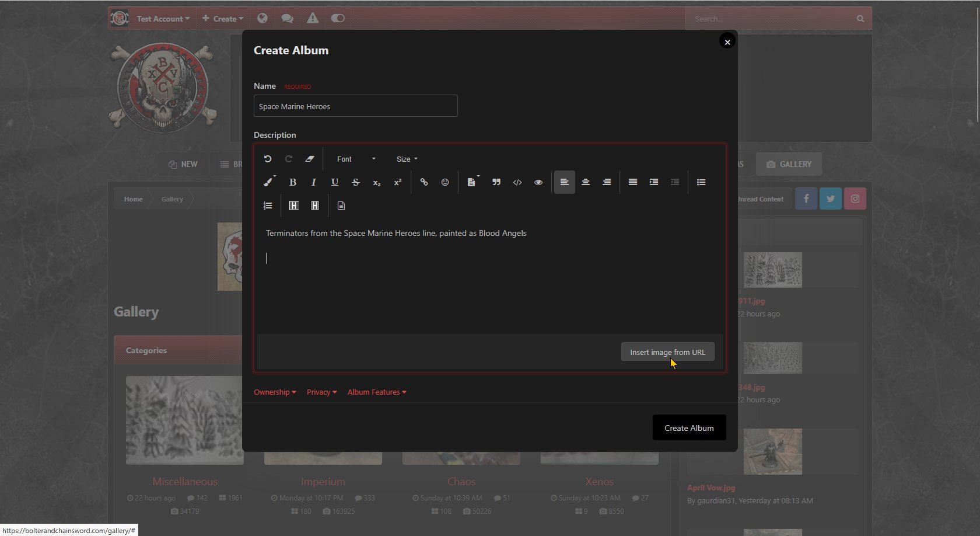Click Insert image from URL
980x536 pixels.
[x=667, y=352]
